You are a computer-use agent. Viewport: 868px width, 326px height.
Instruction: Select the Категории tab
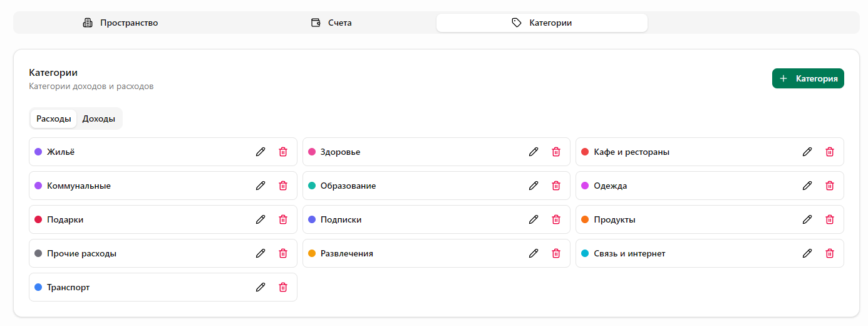pos(542,23)
